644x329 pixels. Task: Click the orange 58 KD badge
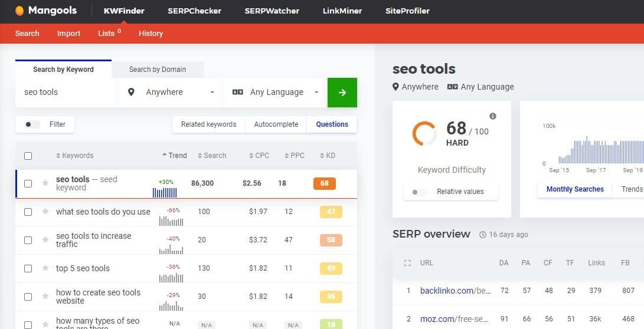pyautogui.click(x=331, y=240)
